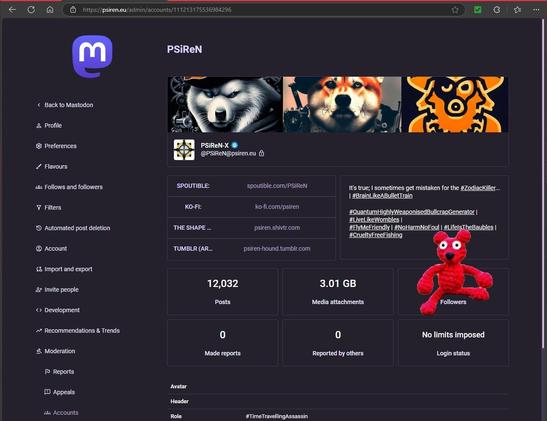
Task: Open psiren-hound.tumblr.com link
Action: click(x=277, y=249)
